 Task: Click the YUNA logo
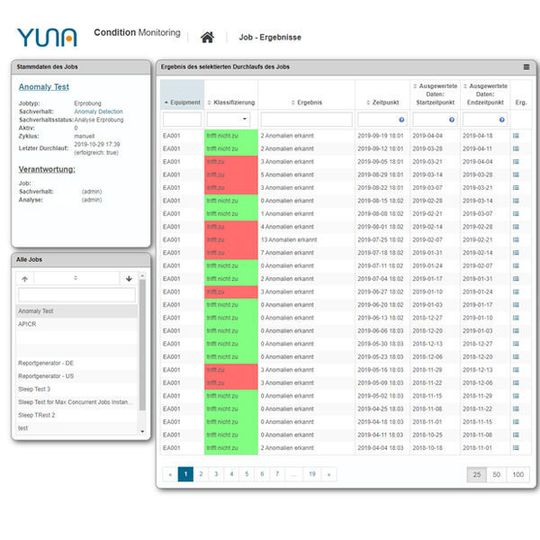[47, 37]
